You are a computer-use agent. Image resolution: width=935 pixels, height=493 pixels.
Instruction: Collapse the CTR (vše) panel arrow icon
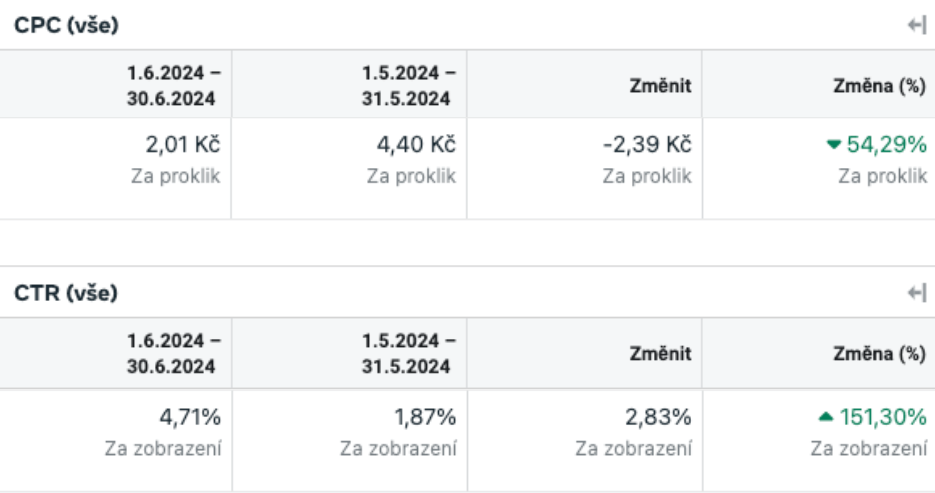(917, 293)
